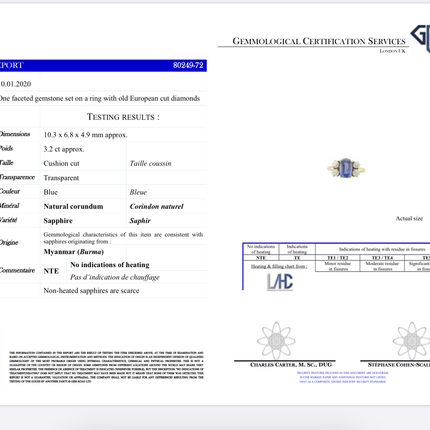
Task: Click weight value '3.2 ct approx.'
Action: coord(64,149)
